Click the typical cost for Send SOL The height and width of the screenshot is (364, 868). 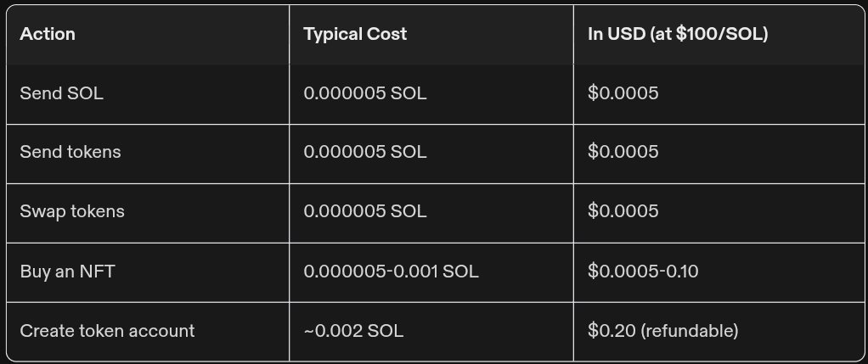[x=365, y=93]
